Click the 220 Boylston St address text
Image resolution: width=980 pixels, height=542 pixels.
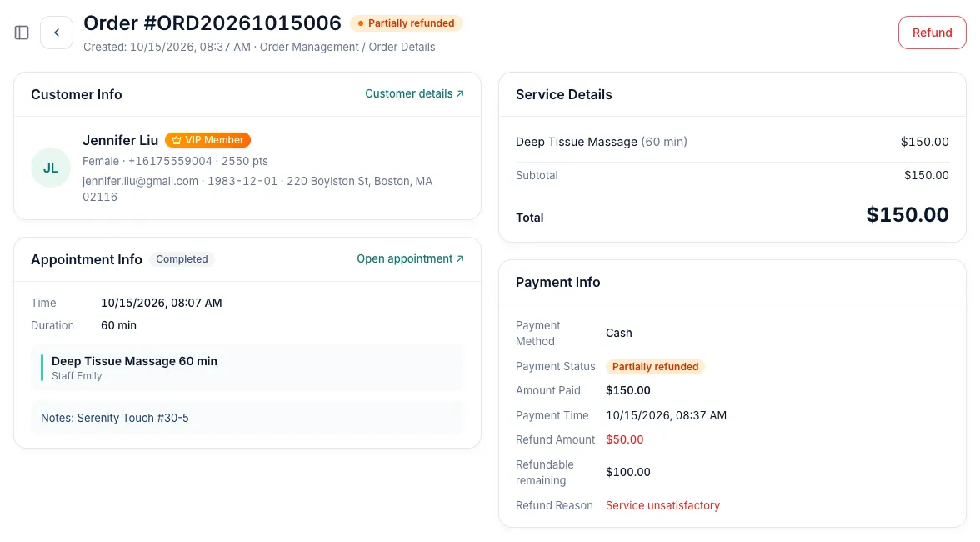257,188
